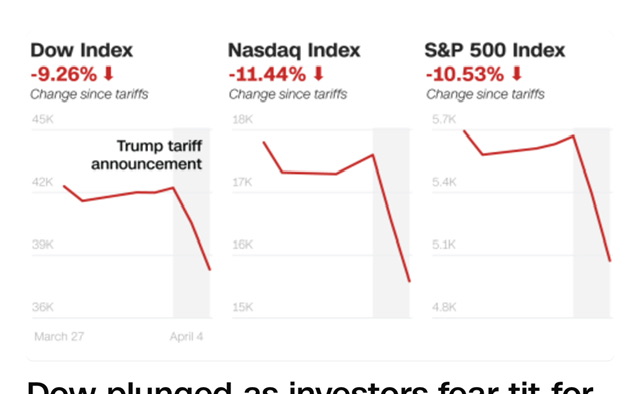The width and height of the screenshot is (640, 394).
Task: Click the Trump tariff announcement annotation
Action: (147, 155)
